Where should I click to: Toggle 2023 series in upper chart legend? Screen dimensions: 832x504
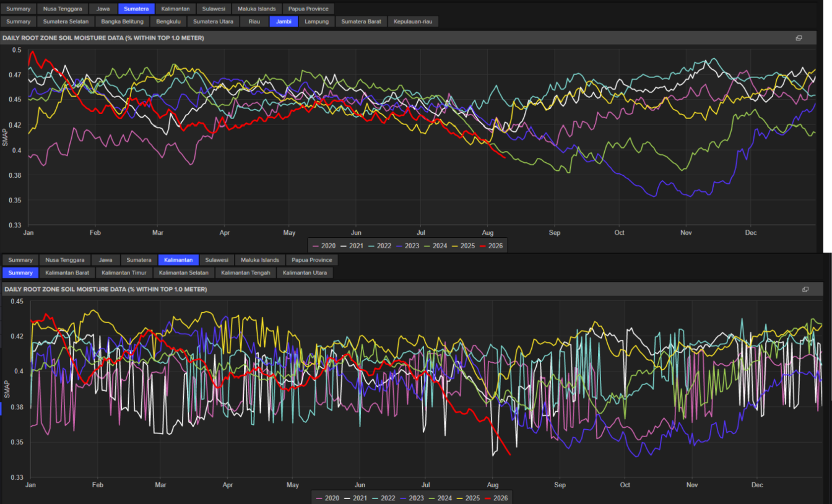click(x=408, y=246)
